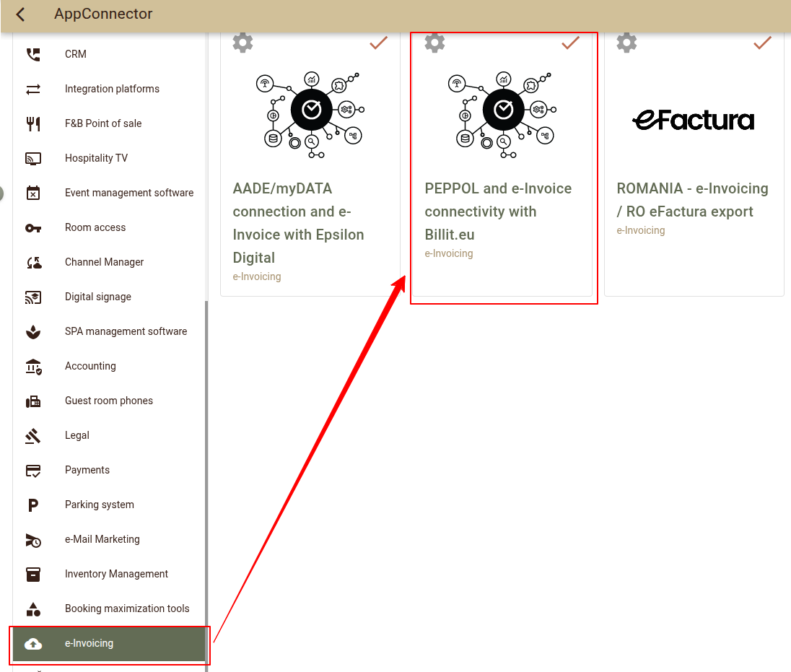791x672 pixels.
Task: Open ROMANIA e-Invoicing RO eFactura export title
Action: 692,200
